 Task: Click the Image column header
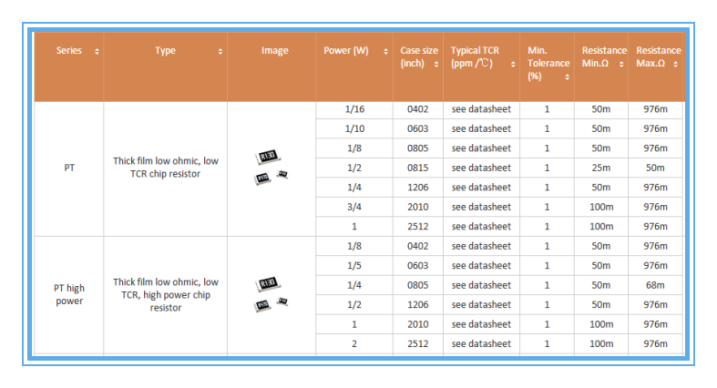[x=274, y=51]
